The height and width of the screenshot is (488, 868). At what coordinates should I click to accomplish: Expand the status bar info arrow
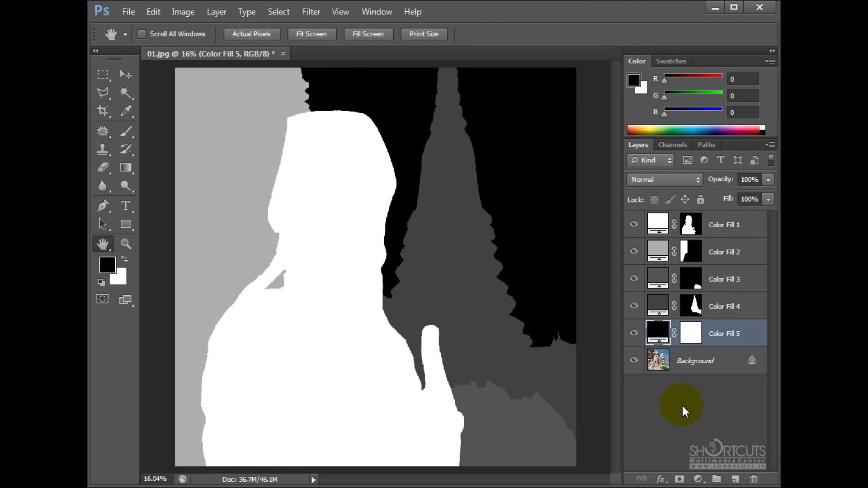[313, 480]
